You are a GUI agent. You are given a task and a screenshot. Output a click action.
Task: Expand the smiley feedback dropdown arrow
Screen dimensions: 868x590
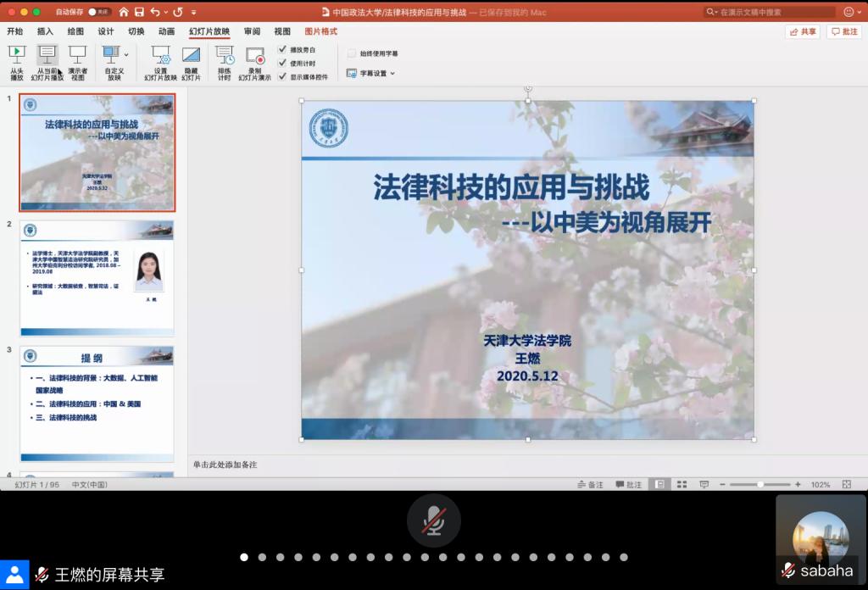[860, 12]
